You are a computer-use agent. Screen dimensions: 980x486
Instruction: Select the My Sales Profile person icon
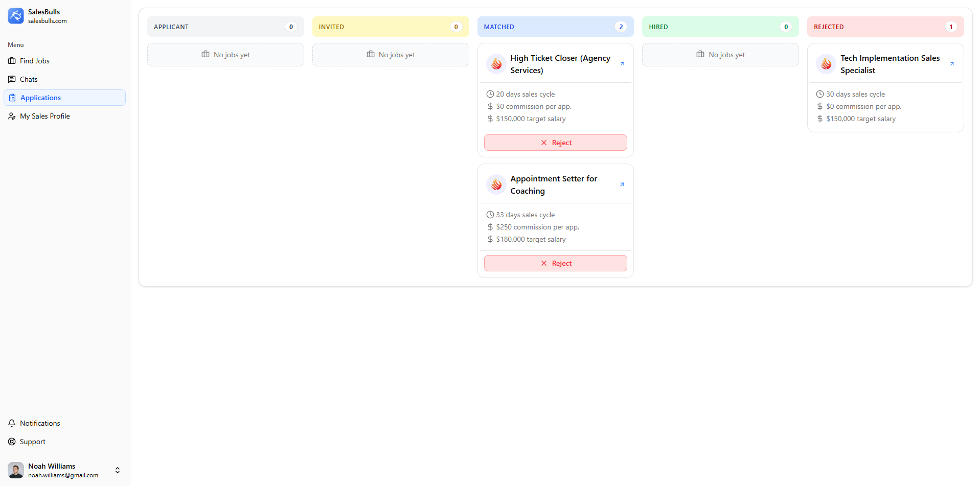coord(12,116)
